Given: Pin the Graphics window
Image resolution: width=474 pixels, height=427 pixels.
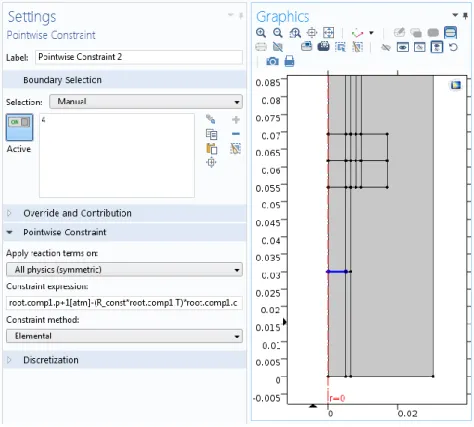Looking at the screenshot, I should 465,16.
